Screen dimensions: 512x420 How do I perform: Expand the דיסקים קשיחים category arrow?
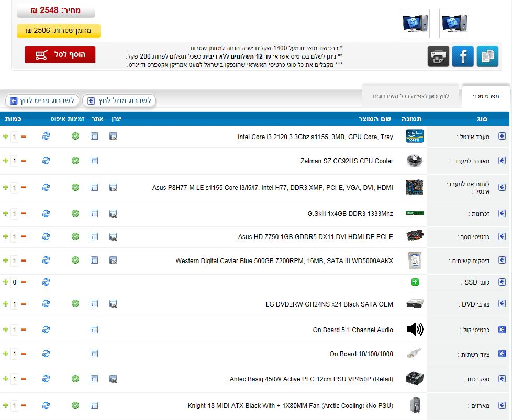[502, 260]
